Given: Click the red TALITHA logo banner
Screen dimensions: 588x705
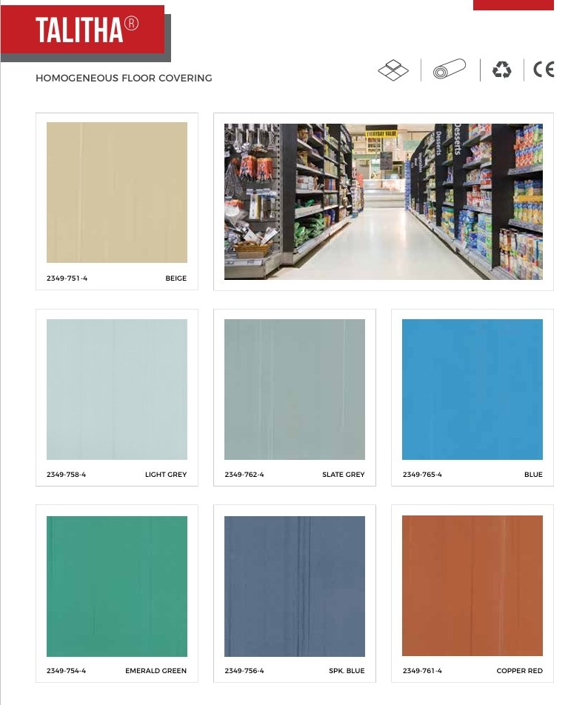Looking at the screenshot, I should click(x=83, y=30).
